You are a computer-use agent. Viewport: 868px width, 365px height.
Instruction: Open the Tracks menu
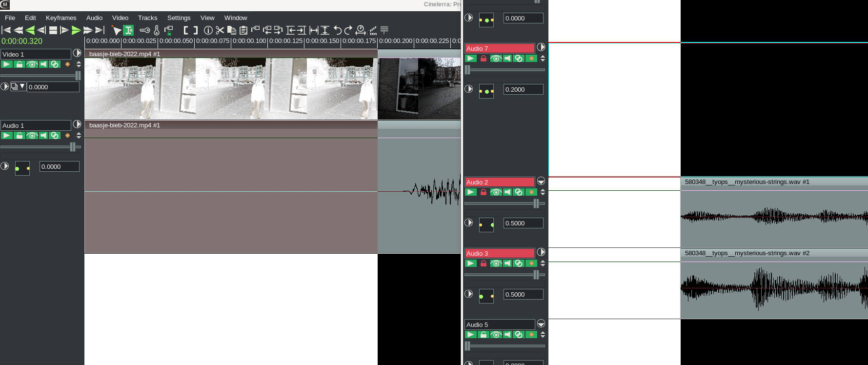[147, 18]
